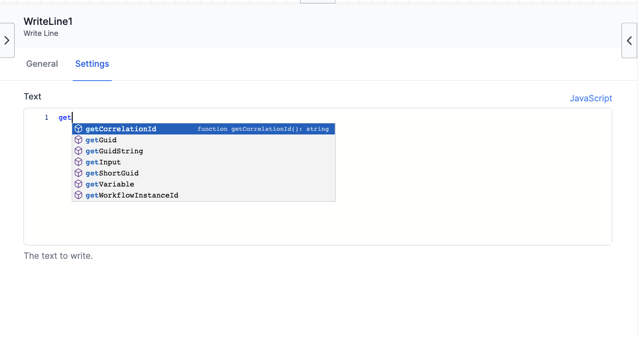Click the cube icon beside getGuid
This screenshot has width=644, height=338.
click(x=78, y=140)
